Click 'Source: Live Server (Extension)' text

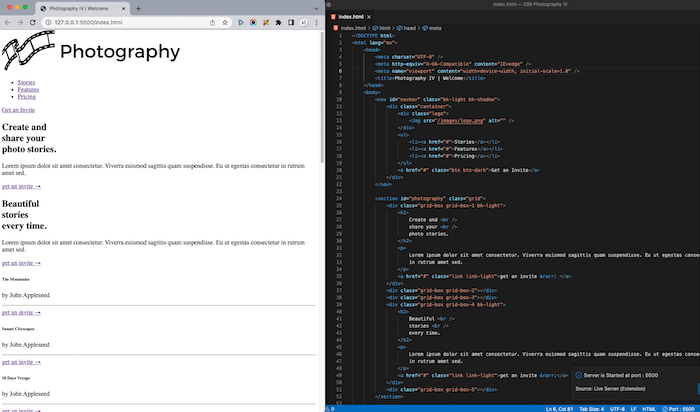pos(610,389)
